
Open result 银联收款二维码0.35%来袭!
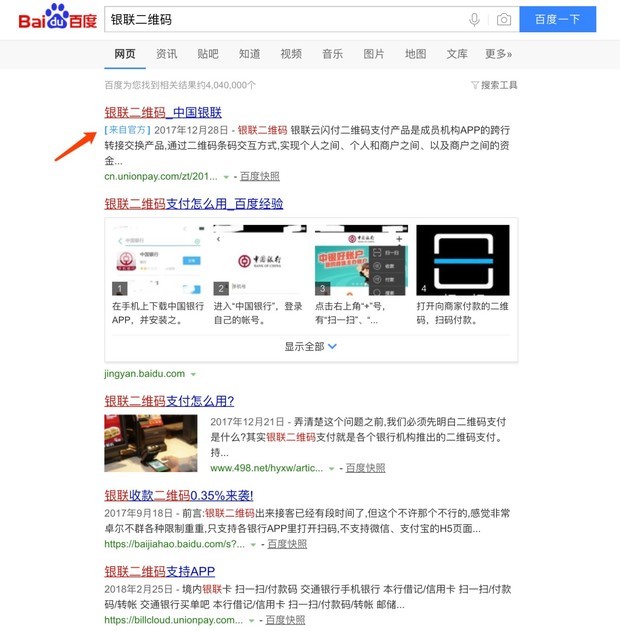179,495
